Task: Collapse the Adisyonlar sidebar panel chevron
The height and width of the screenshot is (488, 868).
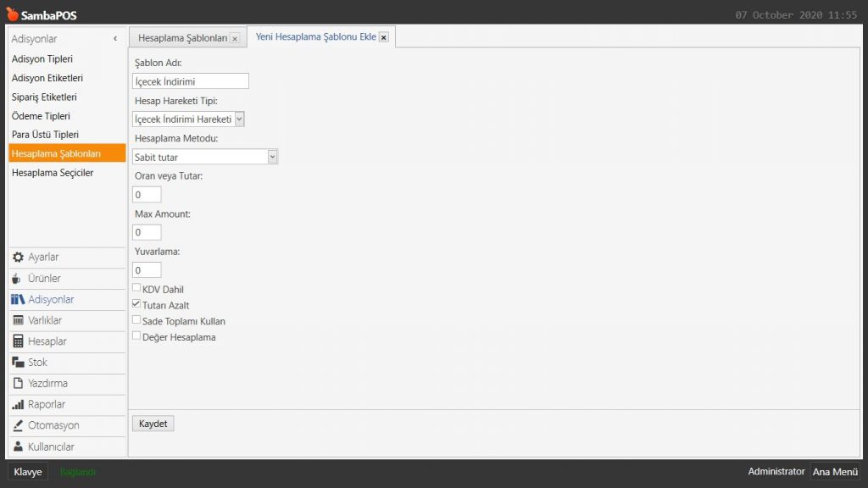Action: click(115, 39)
